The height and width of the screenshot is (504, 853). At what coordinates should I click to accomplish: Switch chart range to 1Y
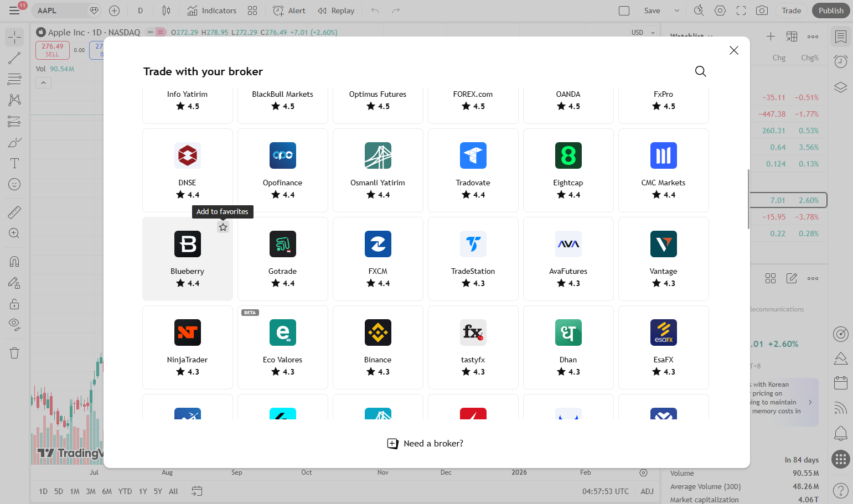[143, 491]
